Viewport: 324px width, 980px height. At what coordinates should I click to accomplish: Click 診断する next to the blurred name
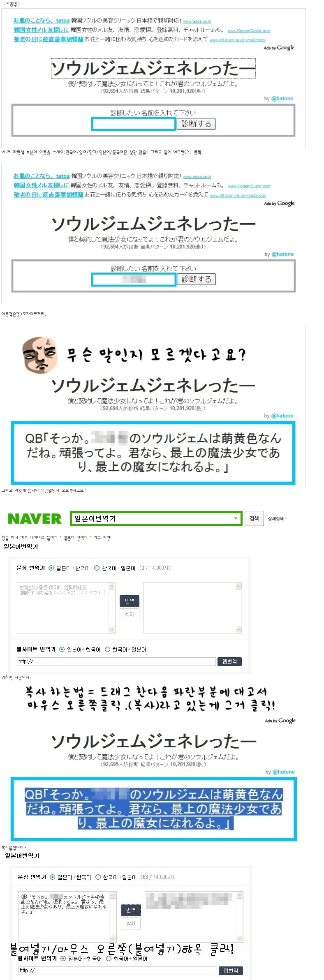[x=197, y=279]
